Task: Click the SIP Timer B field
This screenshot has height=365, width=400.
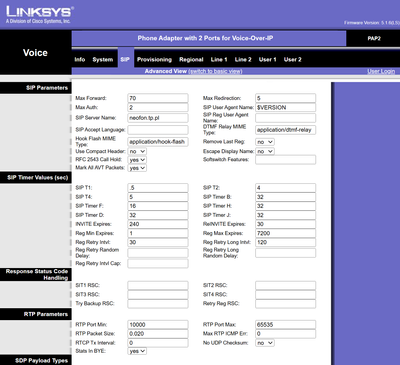Action: (x=286, y=197)
